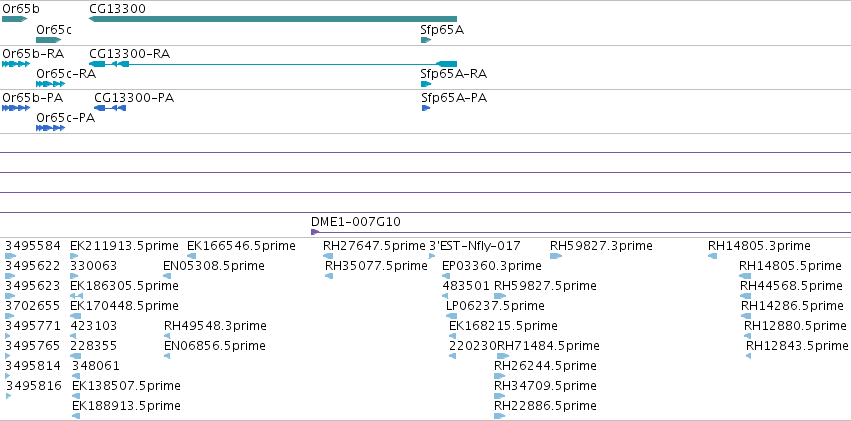Select the Or65c gene arrow glyph
Image resolution: width=851 pixels, height=421 pixels.
[49, 40]
